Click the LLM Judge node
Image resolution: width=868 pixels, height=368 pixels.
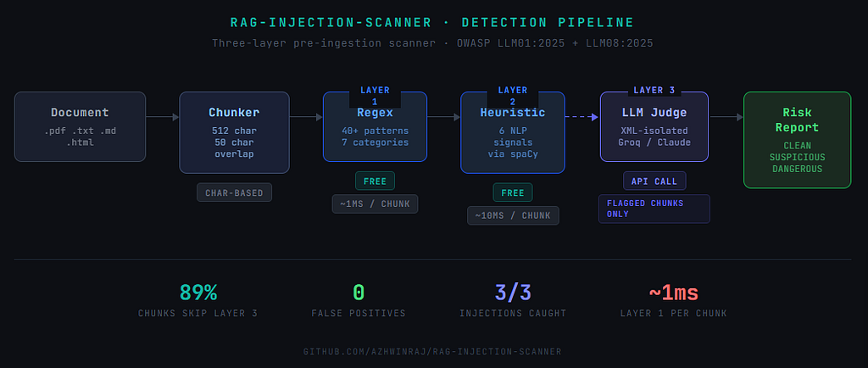coord(654,126)
